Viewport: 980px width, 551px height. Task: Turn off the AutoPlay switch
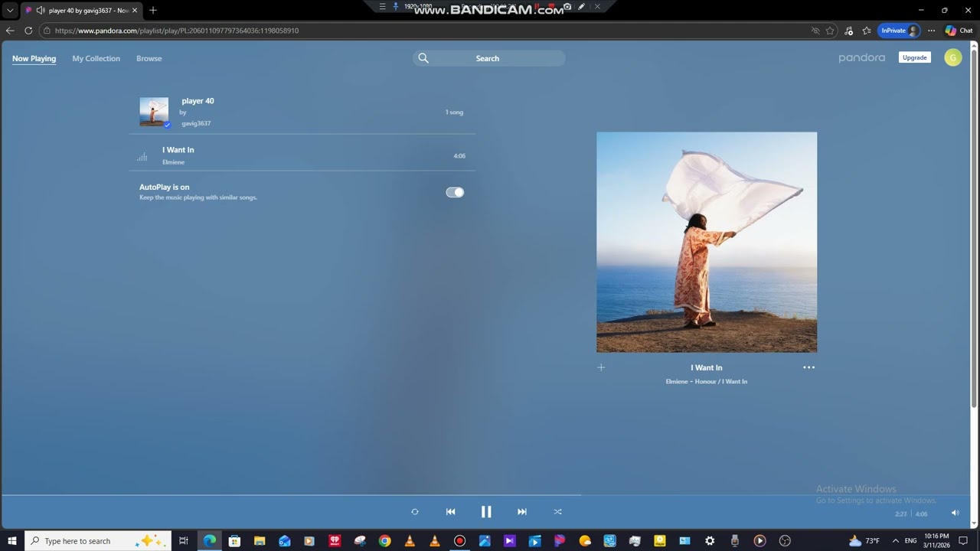click(x=455, y=192)
